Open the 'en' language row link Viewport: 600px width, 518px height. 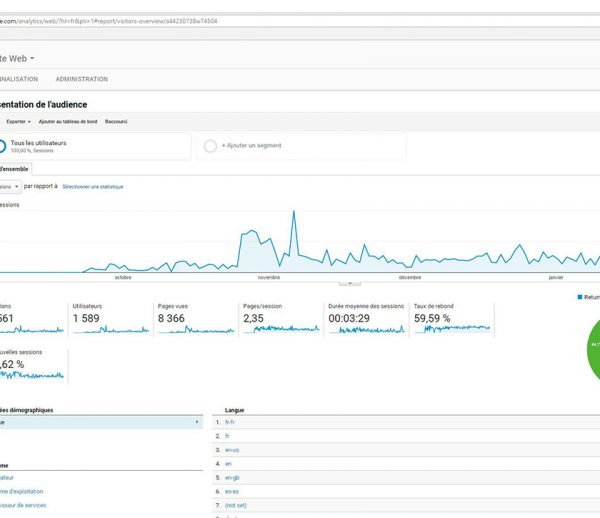(228, 464)
